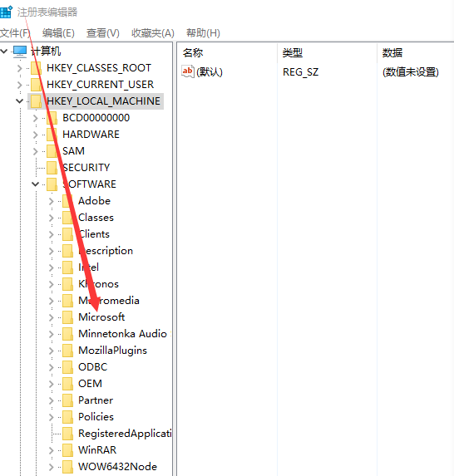Select the WinRAR key label
The image size is (454, 476).
click(97, 450)
